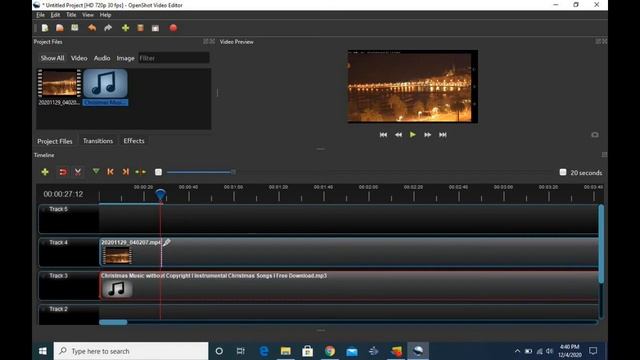Open the Title menu
The image size is (640, 360).
(71, 15)
